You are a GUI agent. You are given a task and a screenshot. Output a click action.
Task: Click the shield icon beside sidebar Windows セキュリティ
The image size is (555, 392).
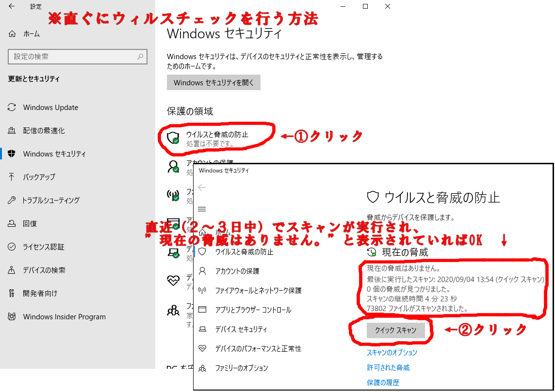pyautogui.click(x=12, y=154)
